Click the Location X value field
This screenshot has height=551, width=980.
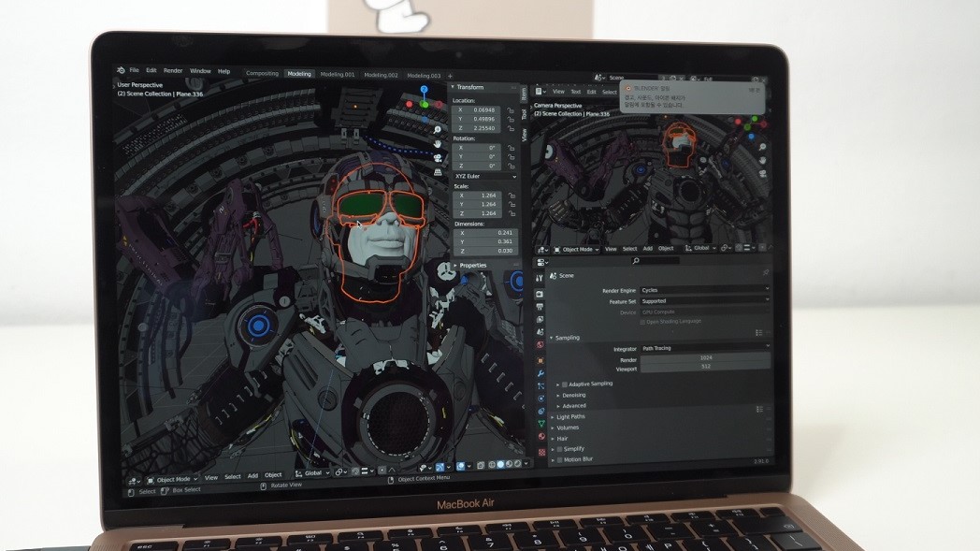(477, 109)
